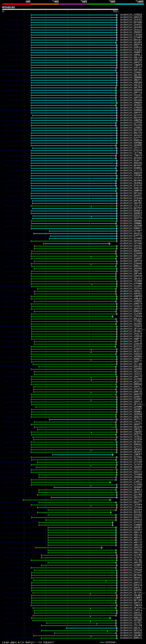
Task: Select hit label UniRef100_B9SXD2
Action: tap(131, 512)
